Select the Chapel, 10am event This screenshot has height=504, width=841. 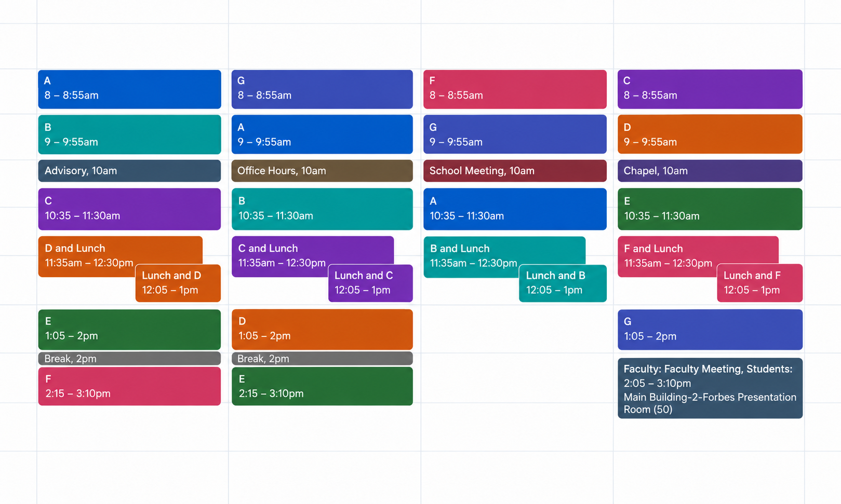(710, 171)
